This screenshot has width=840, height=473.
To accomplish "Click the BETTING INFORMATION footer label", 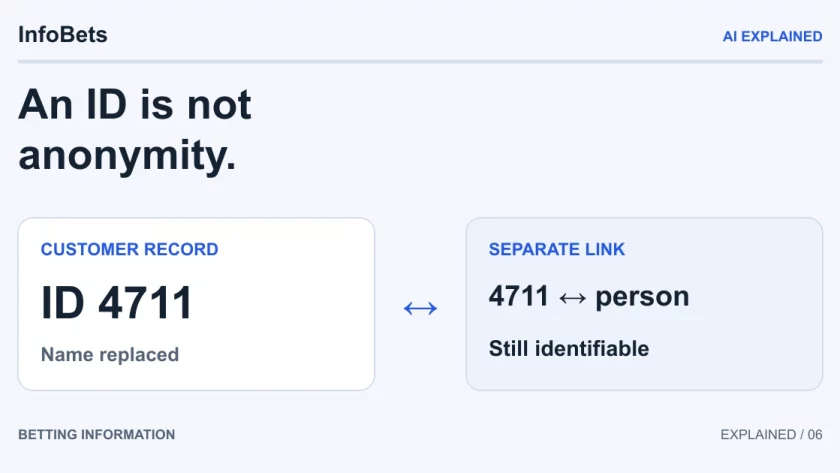I will [96, 434].
